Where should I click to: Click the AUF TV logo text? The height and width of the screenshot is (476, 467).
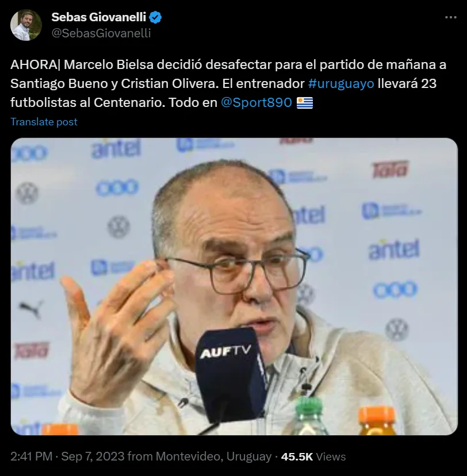click(225, 352)
